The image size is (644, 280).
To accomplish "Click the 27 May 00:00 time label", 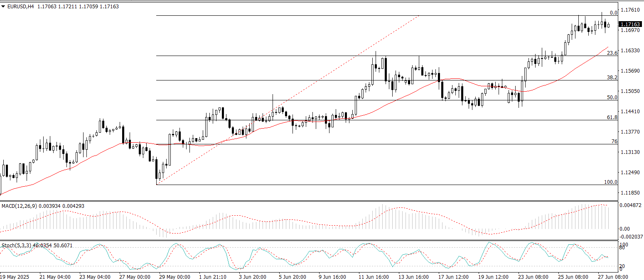I will [135, 277].
